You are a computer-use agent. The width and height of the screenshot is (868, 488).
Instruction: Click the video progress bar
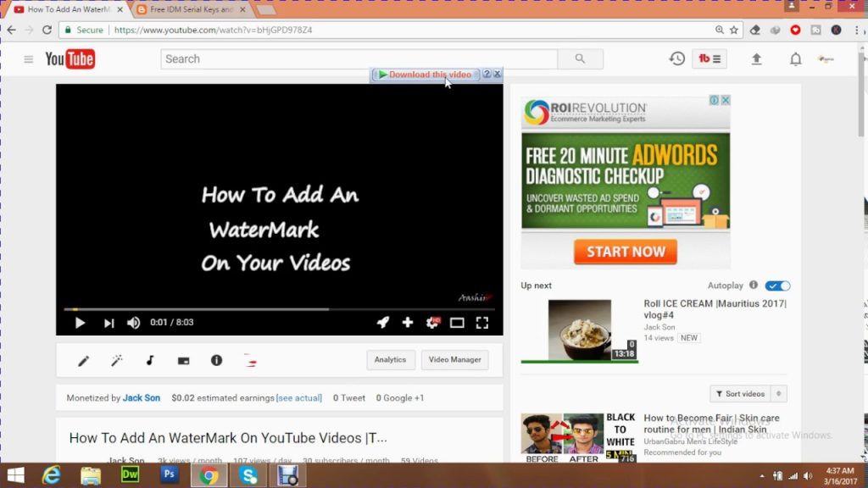pos(279,309)
